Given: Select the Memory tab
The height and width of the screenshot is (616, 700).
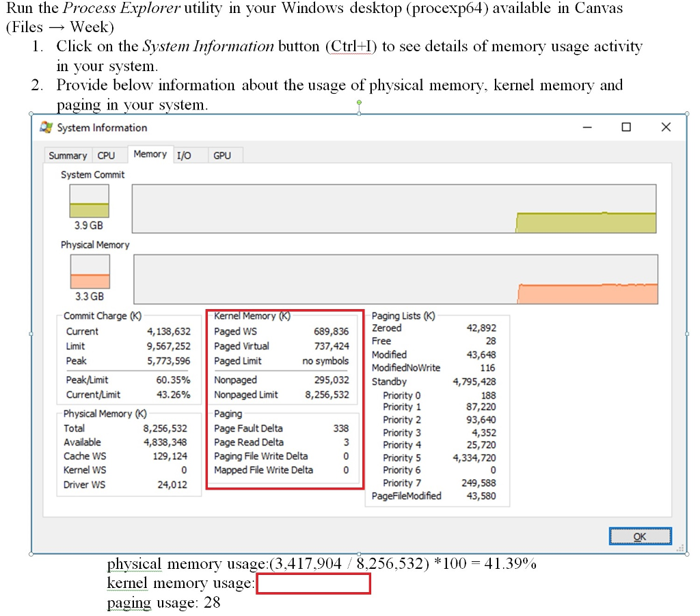Looking at the screenshot, I should (x=150, y=155).
